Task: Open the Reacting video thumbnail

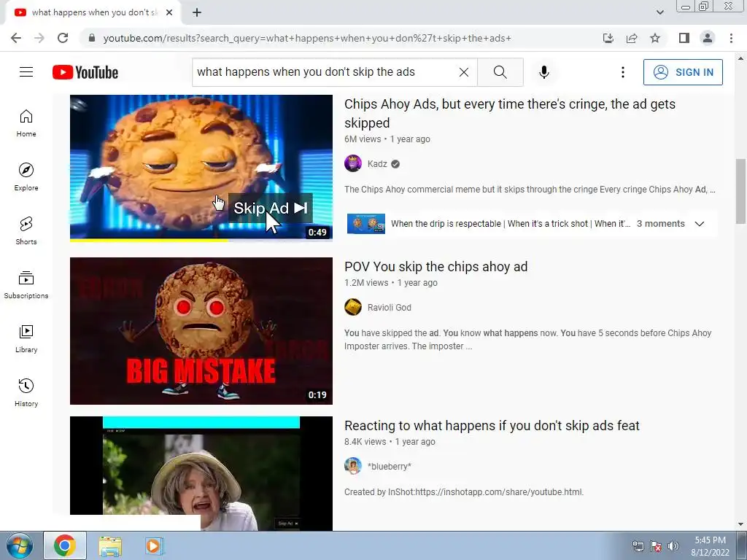Action: 201,473
